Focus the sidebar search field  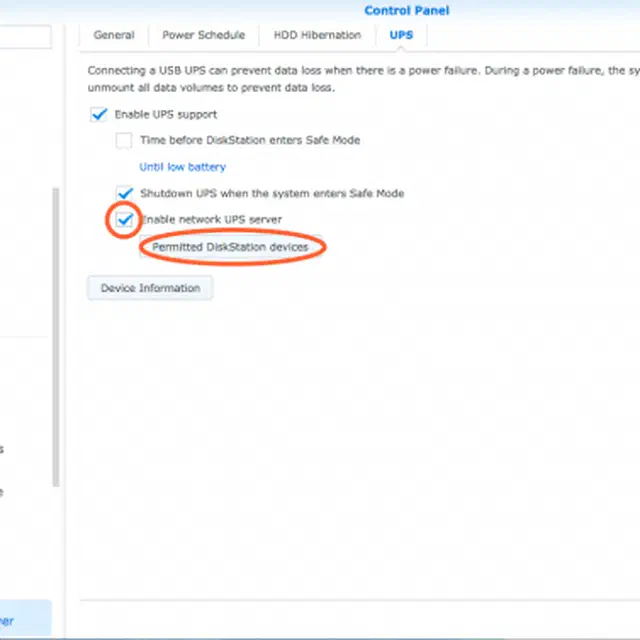click(25, 37)
